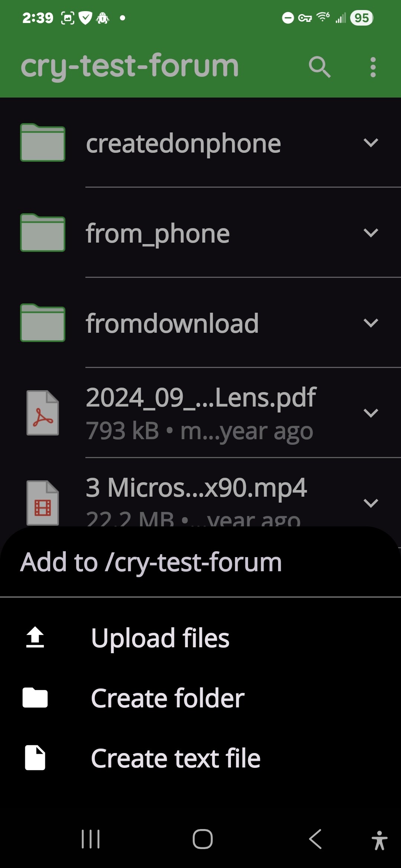Tap the Create text file icon
The image size is (401, 868).
35,758
